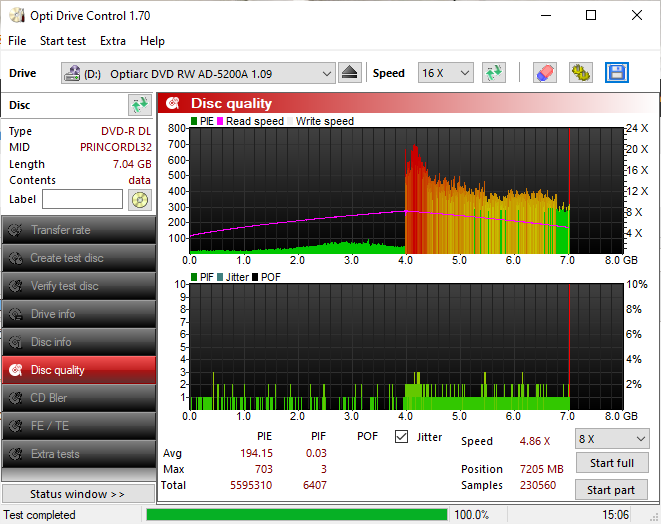The image size is (661, 524).
Task: Click the eraser icon to erase the disc
Action: tap(545, 73)
